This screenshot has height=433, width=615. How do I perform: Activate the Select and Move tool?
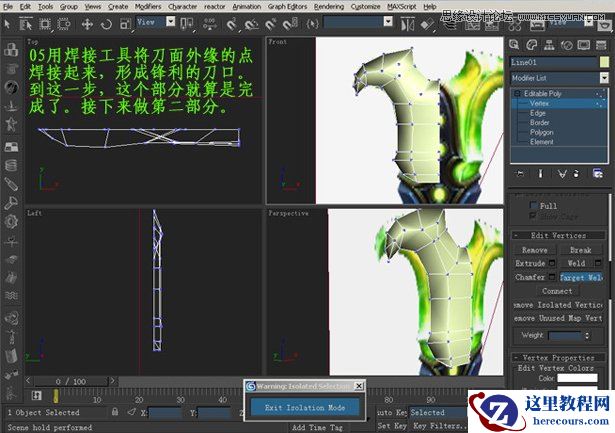pos(87,24)
